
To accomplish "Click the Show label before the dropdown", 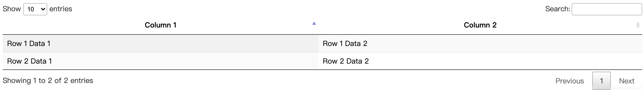I will tap(11, 9).
